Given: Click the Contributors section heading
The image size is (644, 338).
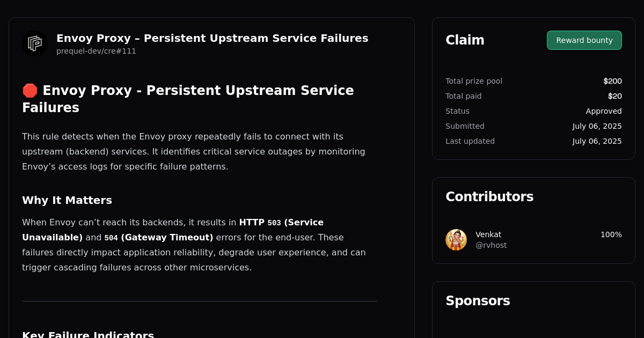Looking at the screenshot, I should pos(489,196).
